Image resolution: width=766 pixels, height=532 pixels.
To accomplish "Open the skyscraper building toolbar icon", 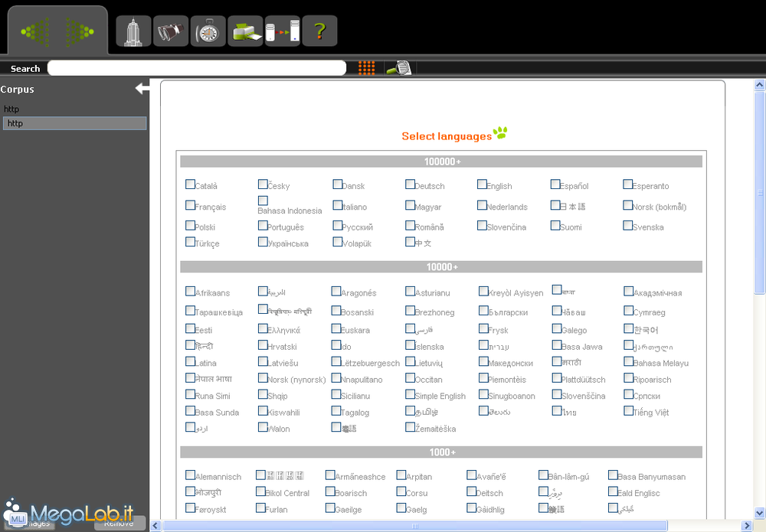I will click(x=133, y=31).
